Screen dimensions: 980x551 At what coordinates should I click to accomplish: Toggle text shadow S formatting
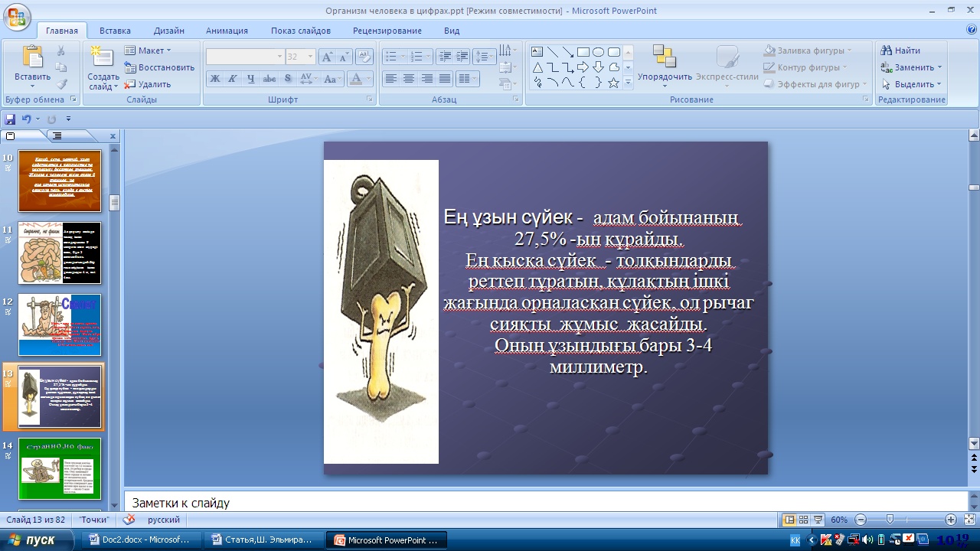click(x=287, y=79)
